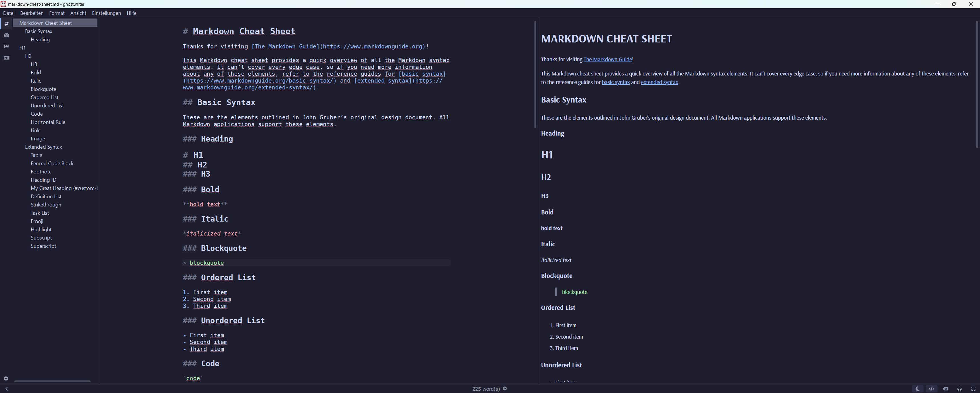Open the Markdown cheat sheet sidebar icon

click(x=7, y=58)
